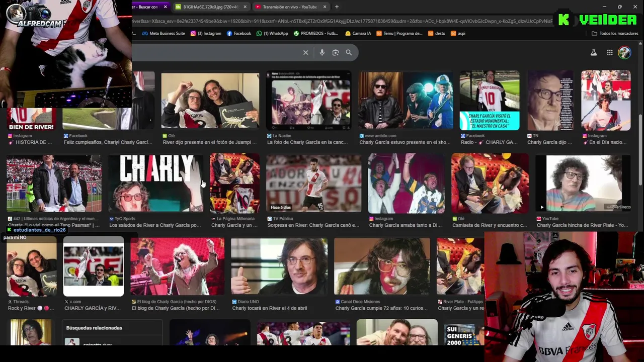Open ambito.com thumbnail of Charly García show
Image resolution: width=644 pixels, height=362 pixels.
[x=406, y=101]
